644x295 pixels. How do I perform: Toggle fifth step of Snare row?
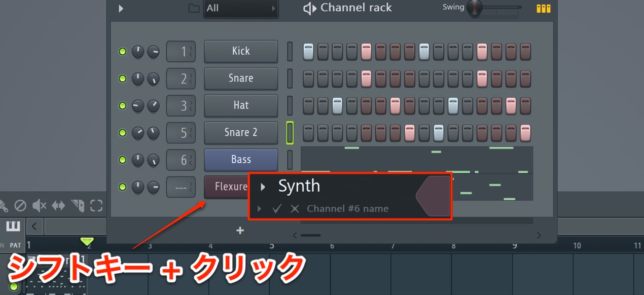pyautogui.click(x=366, y=79)
